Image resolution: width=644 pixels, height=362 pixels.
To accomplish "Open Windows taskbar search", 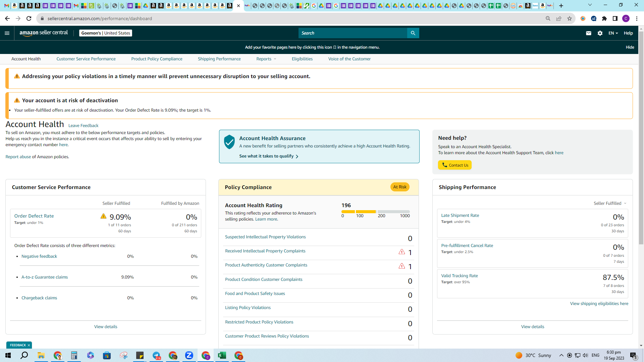I will coord(24,355).
